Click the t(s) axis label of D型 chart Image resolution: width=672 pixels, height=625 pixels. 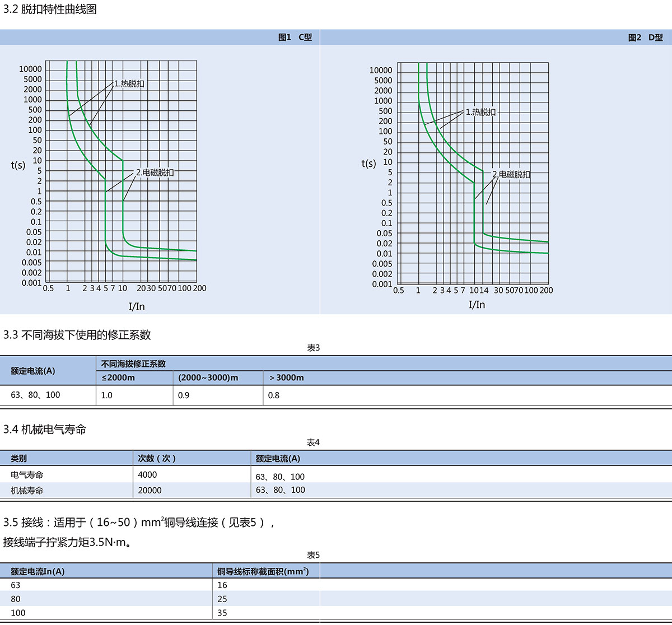[368, 164]
